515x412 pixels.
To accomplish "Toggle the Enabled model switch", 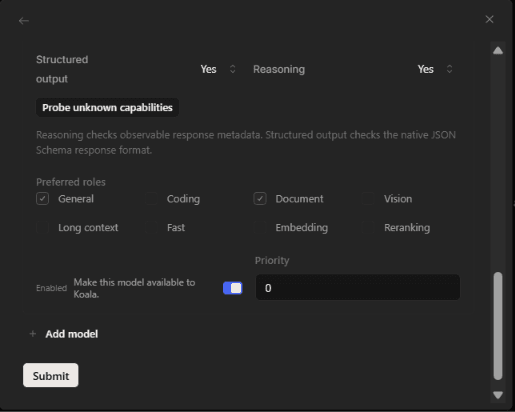I will (x=233, y=288).
